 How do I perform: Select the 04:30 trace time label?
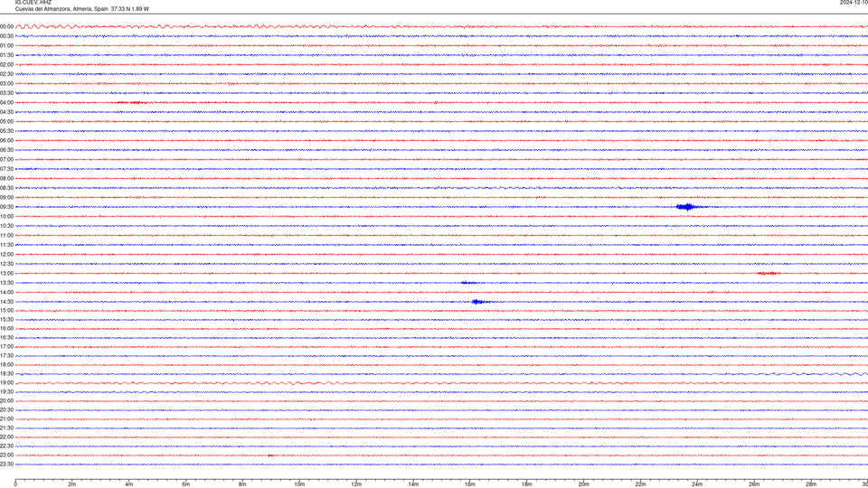tap(6, 112)
